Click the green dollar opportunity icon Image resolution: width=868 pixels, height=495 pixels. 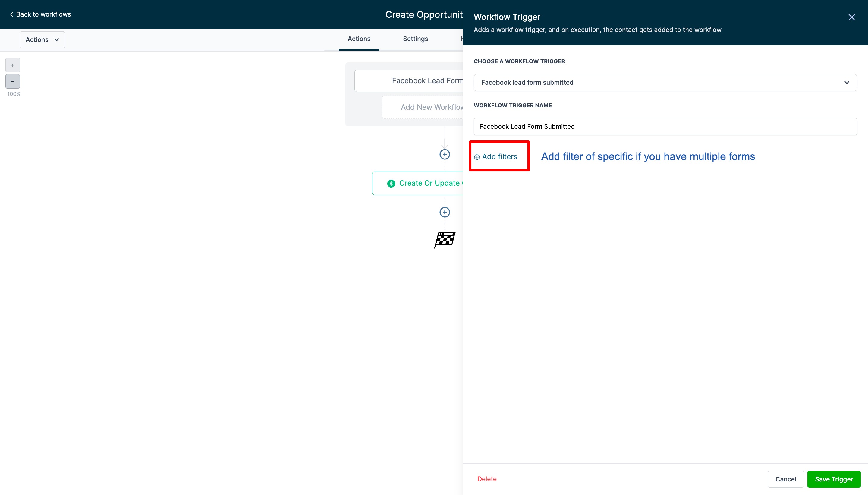(391, 184)
